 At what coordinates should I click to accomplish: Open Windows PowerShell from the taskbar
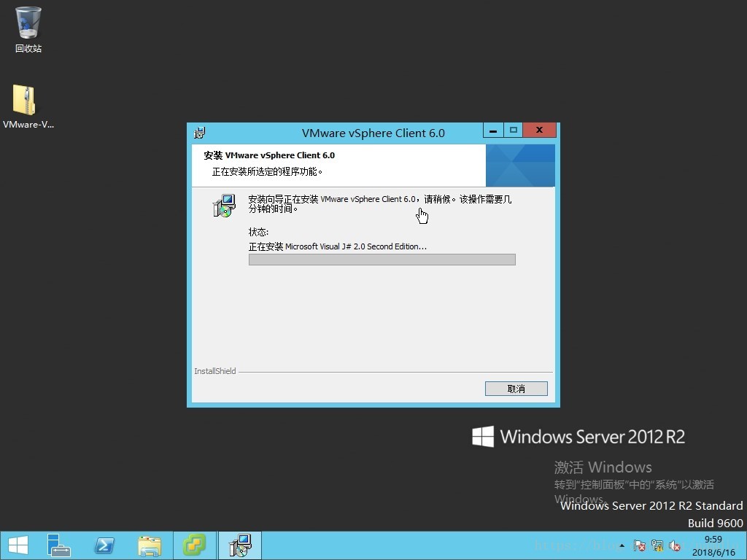point(104,545)
